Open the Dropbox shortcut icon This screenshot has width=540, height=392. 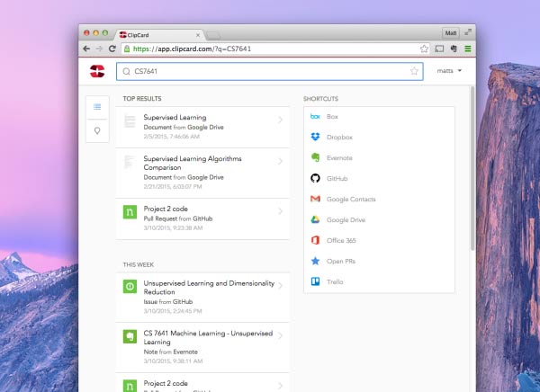(315, 137)
